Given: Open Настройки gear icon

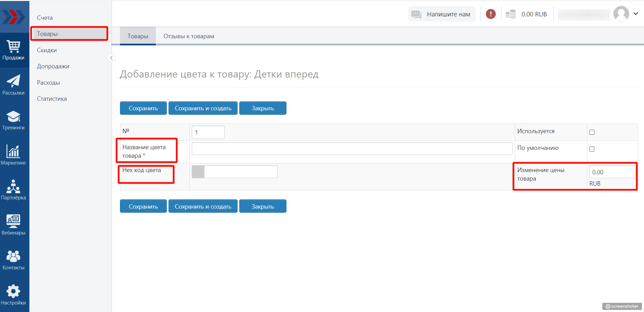Looking at the screenshot, I should [14, 295].
